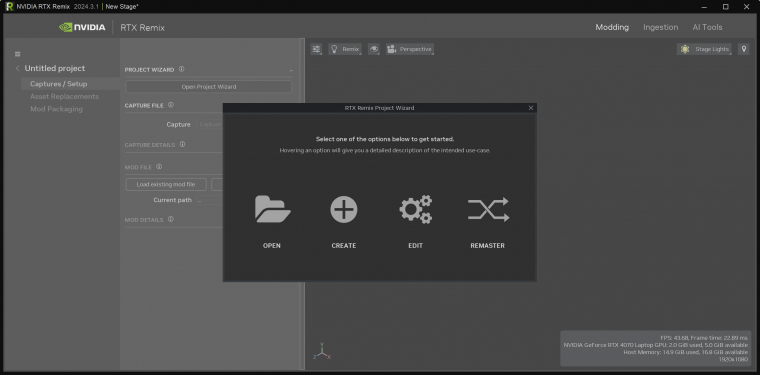This screenshot has height=375, width=760.
Task: Go back using arrow beside Untitled project
Action: pyautogui.click(x=18, y=68)
